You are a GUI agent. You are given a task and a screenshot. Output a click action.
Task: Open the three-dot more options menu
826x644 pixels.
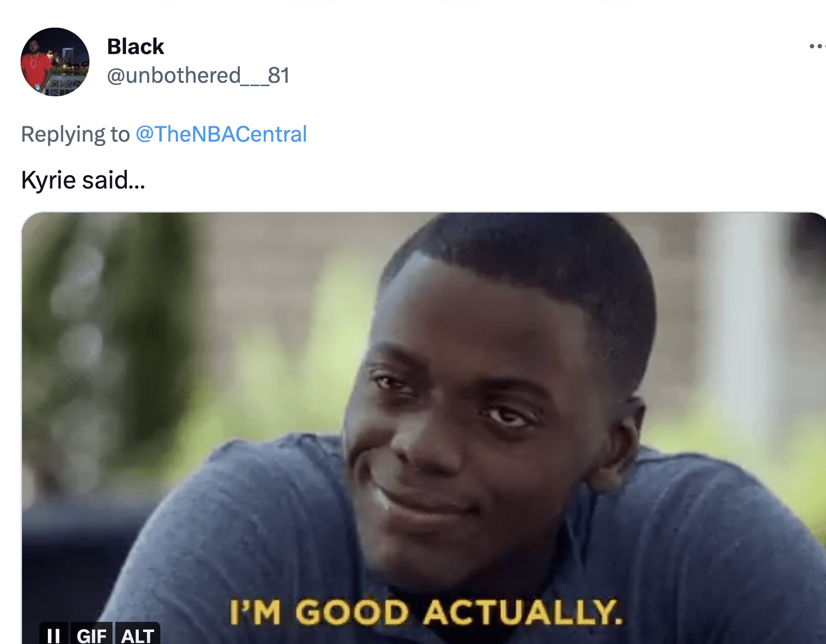[817, 46]
